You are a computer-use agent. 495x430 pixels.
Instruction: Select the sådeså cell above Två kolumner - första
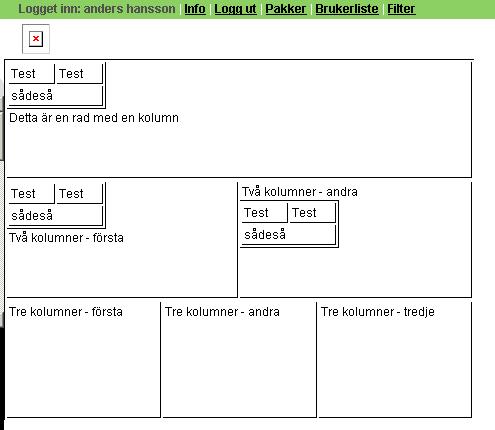(x=55, y=216)
